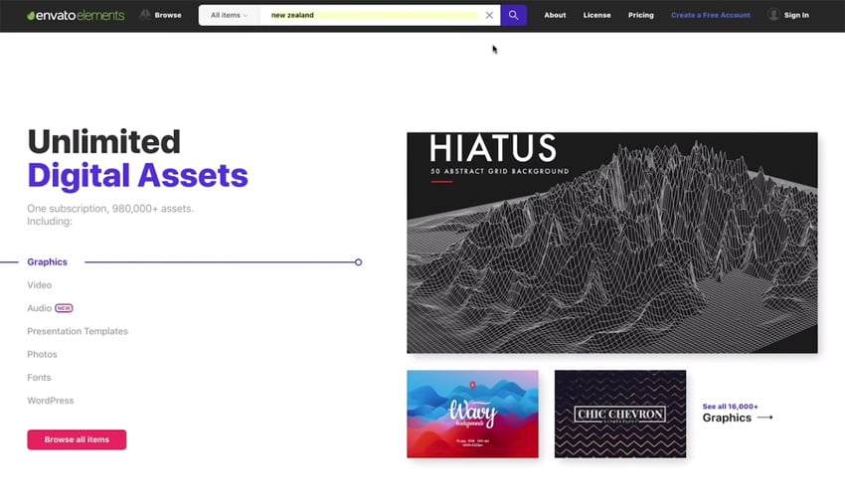
Task: Click the Envato Elements logo
Action: (x=76, y=15)
